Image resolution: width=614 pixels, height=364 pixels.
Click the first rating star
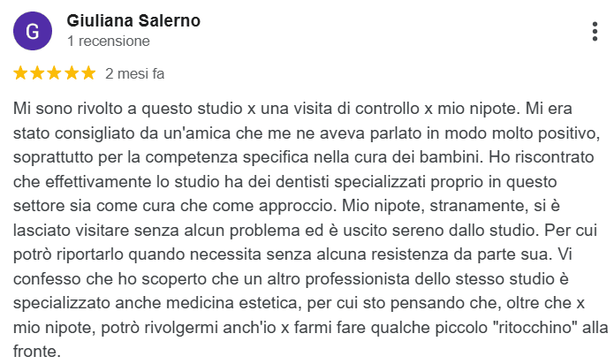point(22,73)
